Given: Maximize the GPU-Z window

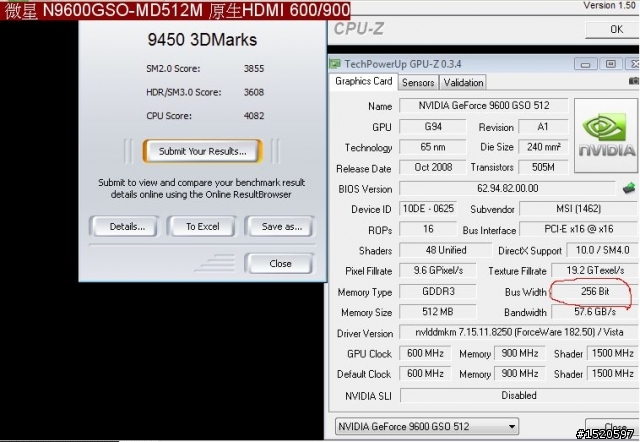Looking at the screenshot, I should [611, 64].
